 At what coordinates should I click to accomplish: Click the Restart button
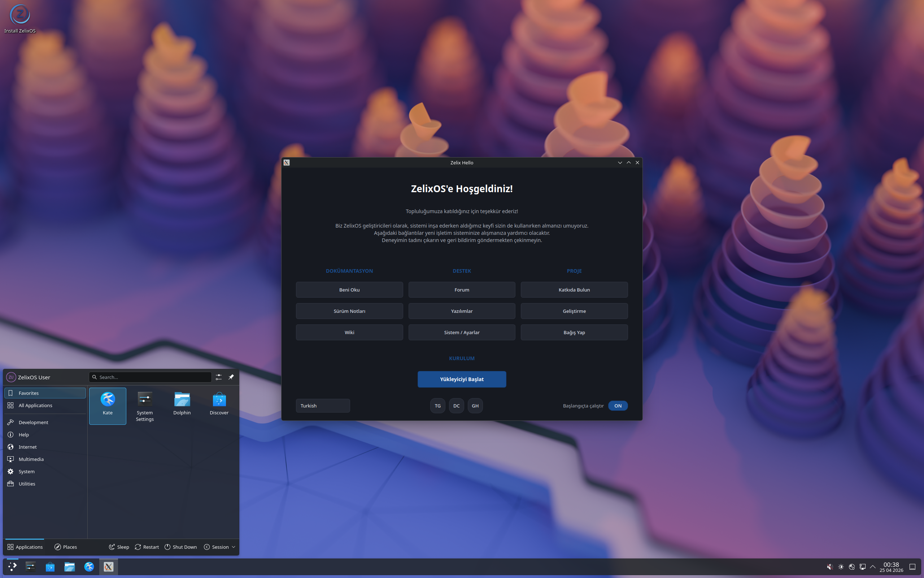[147, 547]
